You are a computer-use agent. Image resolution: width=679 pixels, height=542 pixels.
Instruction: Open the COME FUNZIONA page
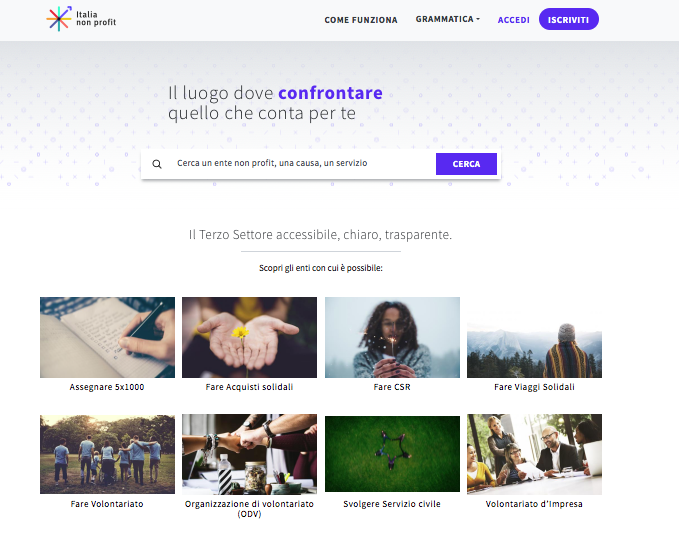pyautogui.click(x=361, y=20)
